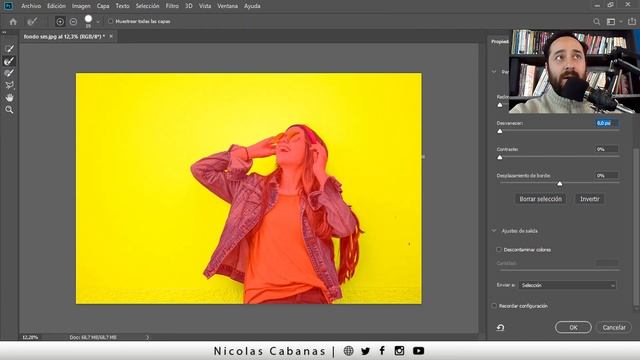Open the Enviar a dropdown
The height and width of the screenshot is (360, 640).
[567, 285]
